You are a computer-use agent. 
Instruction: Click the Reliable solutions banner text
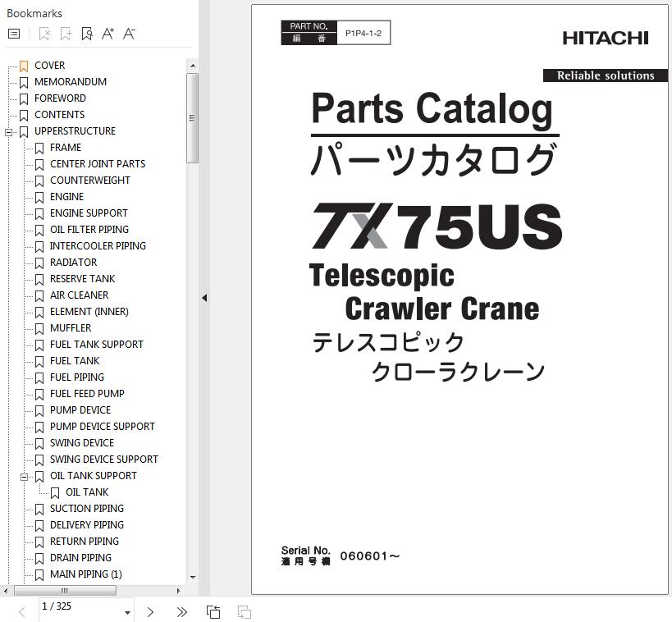[606, 75]
